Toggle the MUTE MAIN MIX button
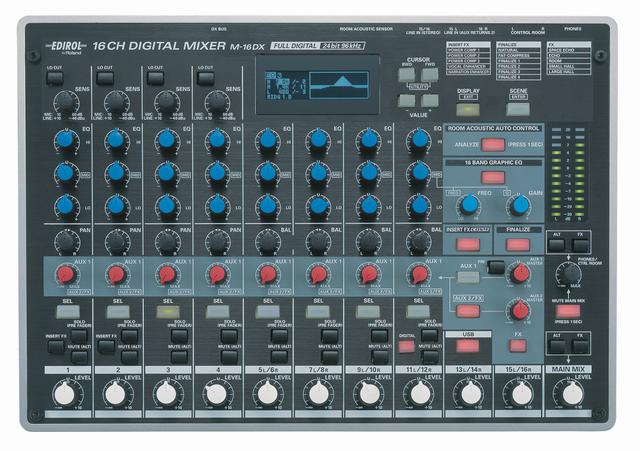The width and height of the screenshot is (640, 451). [568, 311]
